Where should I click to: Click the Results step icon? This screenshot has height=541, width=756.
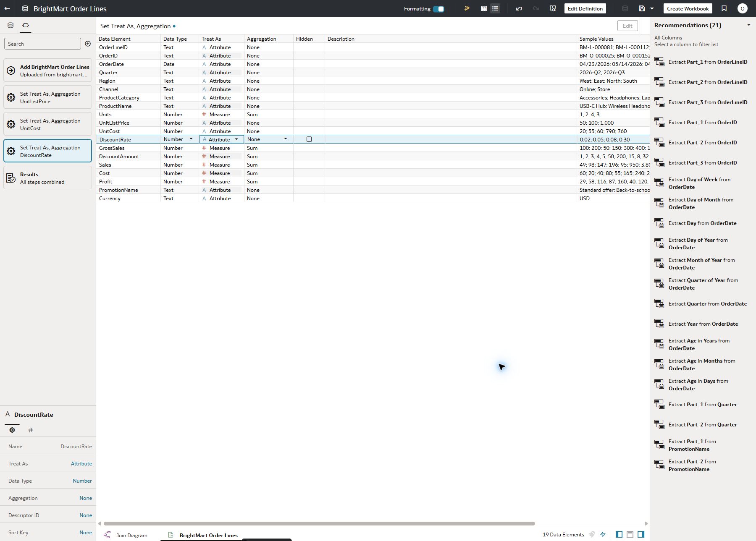click(x=11, y=178)
